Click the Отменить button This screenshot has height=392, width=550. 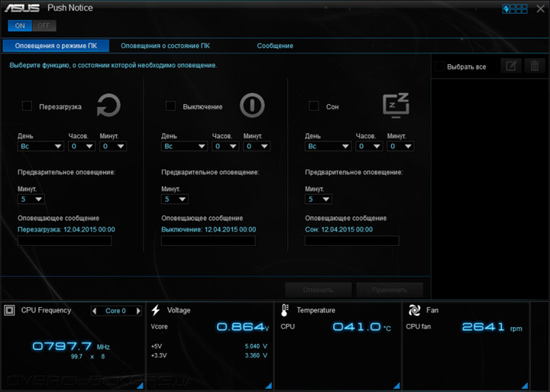coord(318,290)
